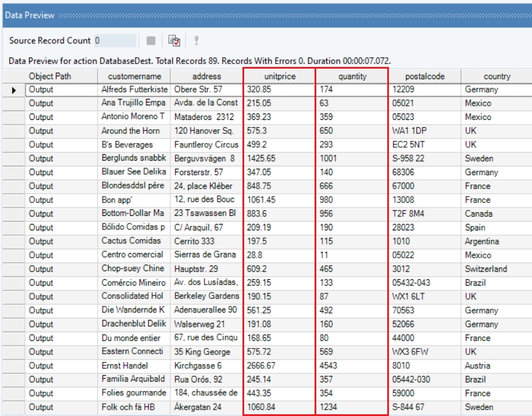Select the country column header
532x416 pixels.
[x=497, y=76]
